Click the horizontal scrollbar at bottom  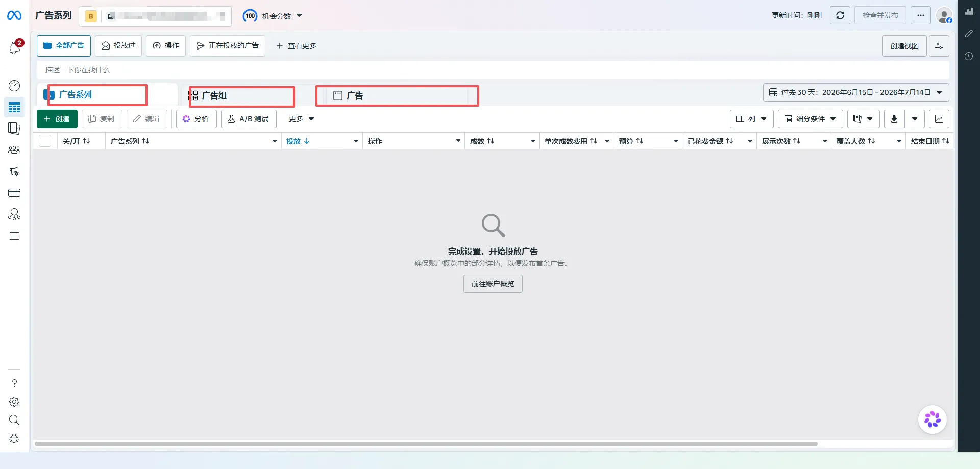click(426, 443)
